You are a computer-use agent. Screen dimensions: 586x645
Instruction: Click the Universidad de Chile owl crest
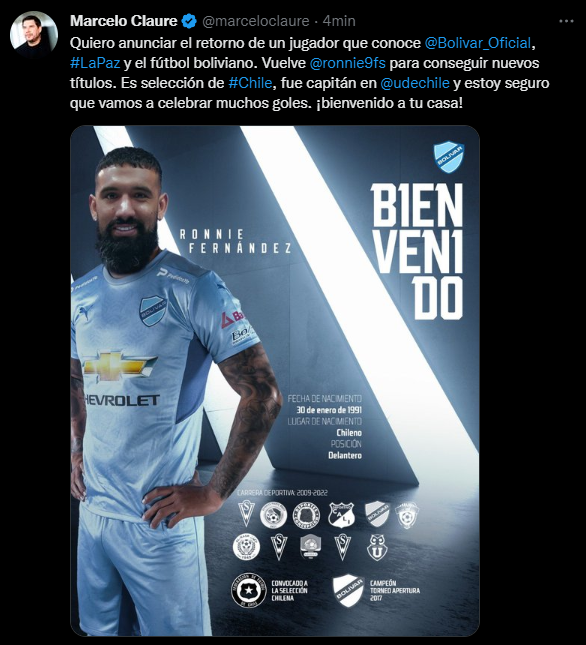click(x=377, y=546)
